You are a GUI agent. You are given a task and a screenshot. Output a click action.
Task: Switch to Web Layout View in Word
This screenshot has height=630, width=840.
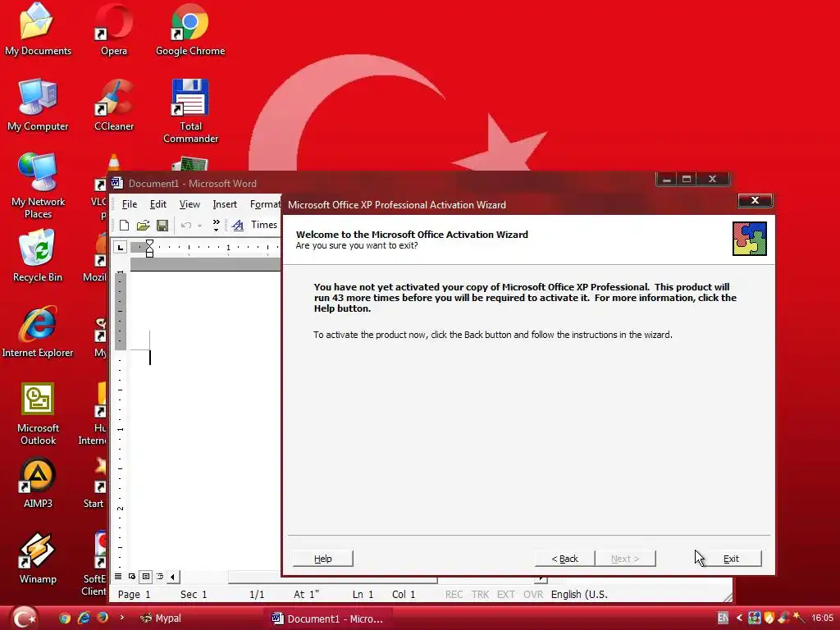pyautogui.click(x=132, y=577)
